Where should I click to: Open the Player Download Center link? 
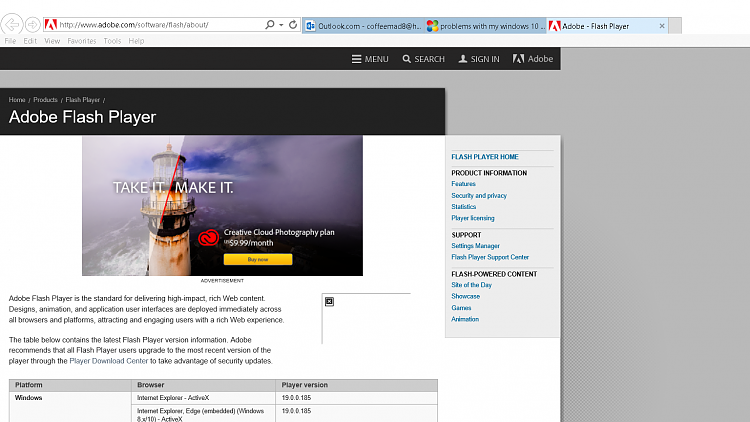tap(109, 361)
